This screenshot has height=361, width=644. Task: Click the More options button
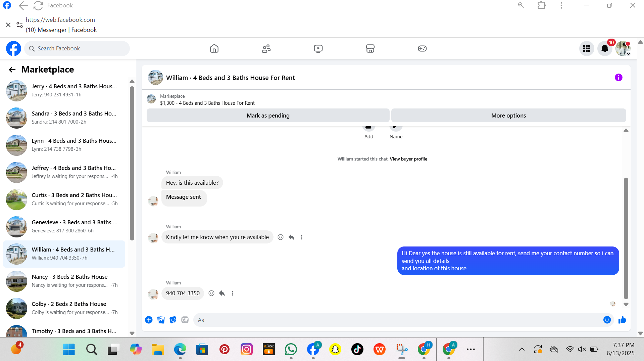(x=508, y=116)
